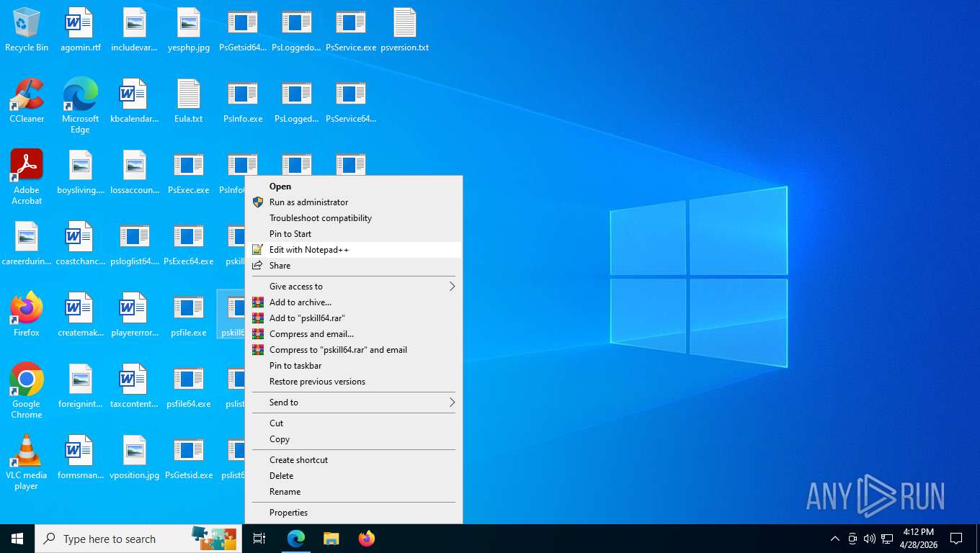Choose Pin to Start
980x553 pixels.
354,234
